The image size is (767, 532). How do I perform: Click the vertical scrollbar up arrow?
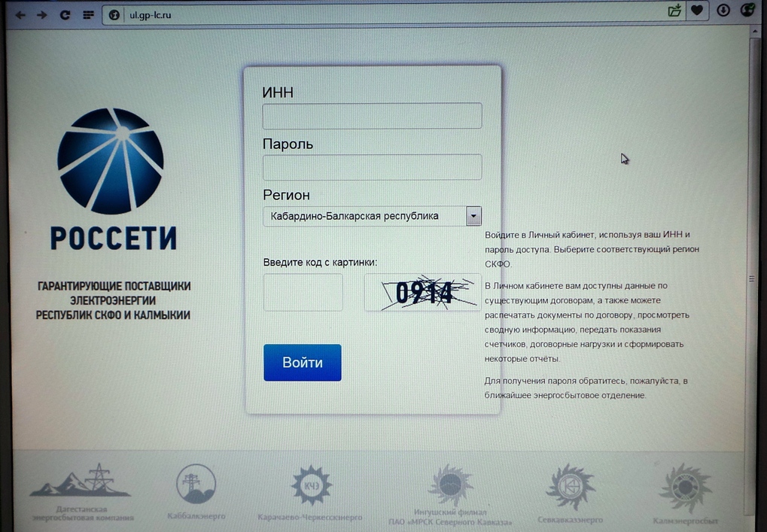[x=753, y=32]
